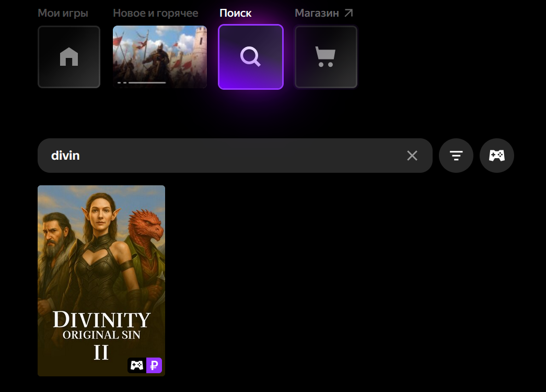The width and height of the screenshot is (546, 392).
Task: Focus the search field containing divin
Action: (x=235, y=156)
